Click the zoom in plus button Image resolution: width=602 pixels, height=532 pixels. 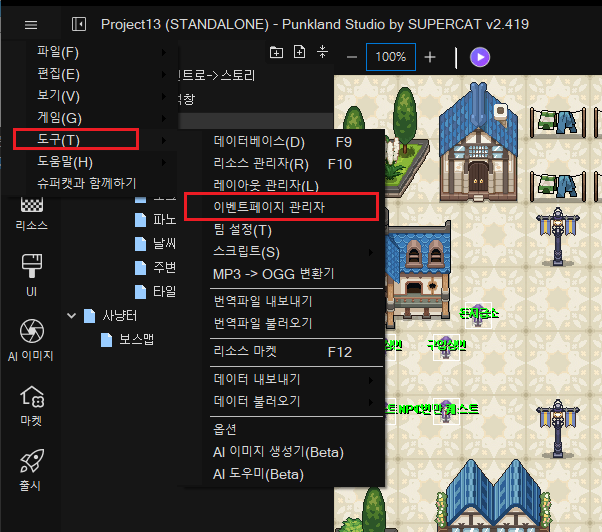tap(430, 57)
